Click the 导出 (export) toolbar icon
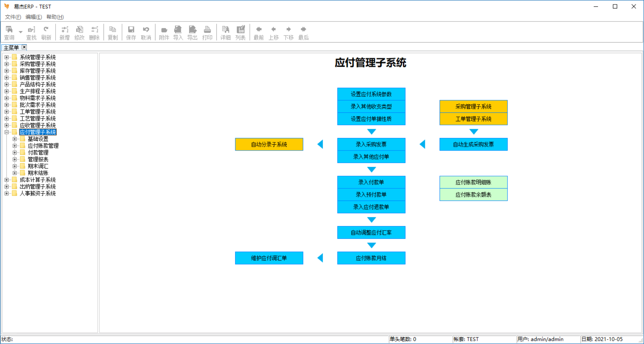Screen dimensions: 644x344 click(193, 33)
